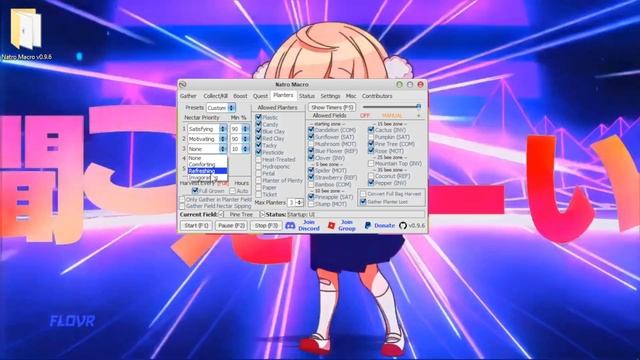Enable the Ticket planter checkbox
The width and height of the screenshot is (640, 360).
[x=258, y=194]
